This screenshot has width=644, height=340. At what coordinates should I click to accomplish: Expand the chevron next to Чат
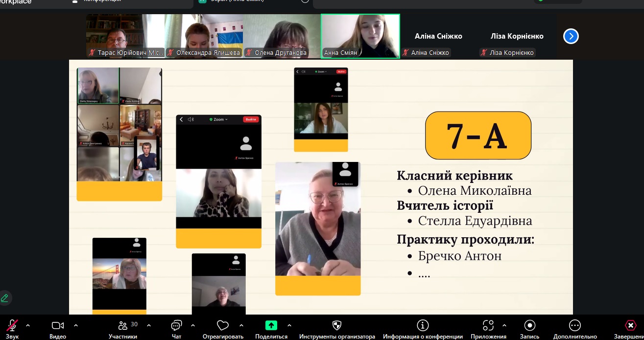tap(193, 325)
